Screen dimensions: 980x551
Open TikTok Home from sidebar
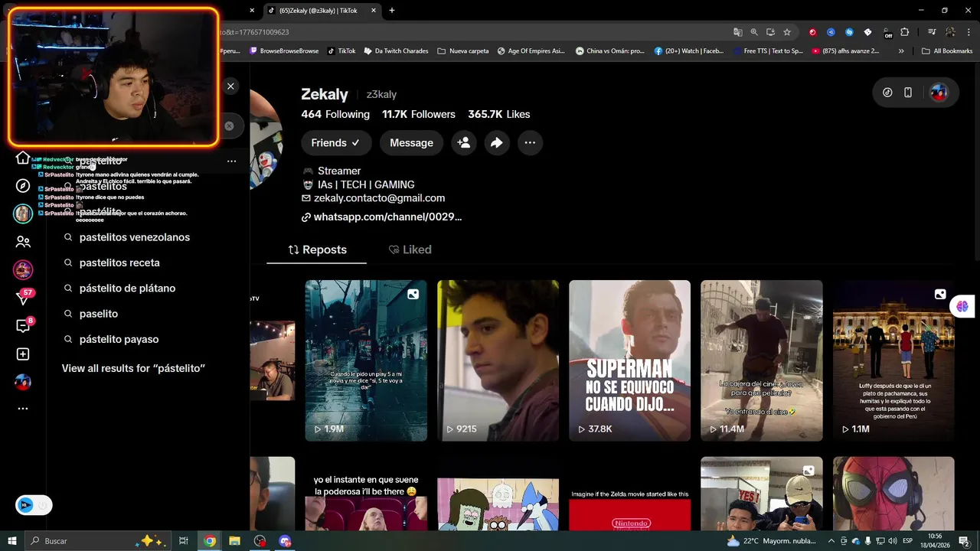(x=23, y=158)
